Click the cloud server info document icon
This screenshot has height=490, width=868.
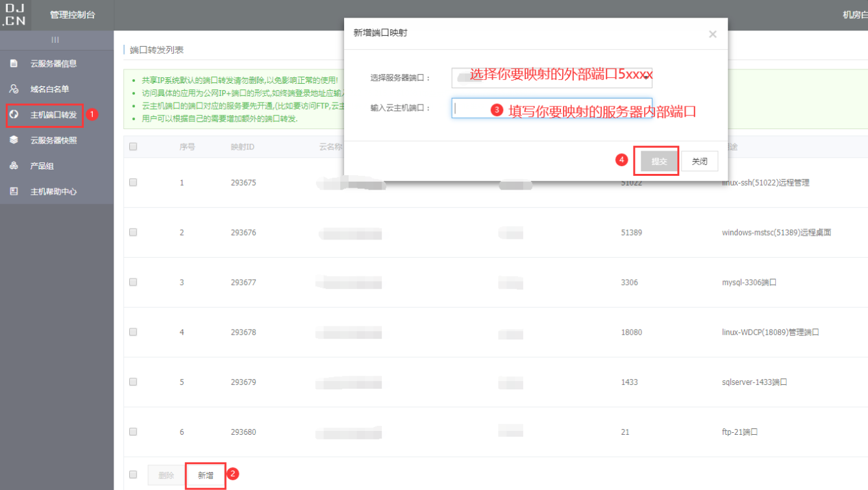pos(14,64)
